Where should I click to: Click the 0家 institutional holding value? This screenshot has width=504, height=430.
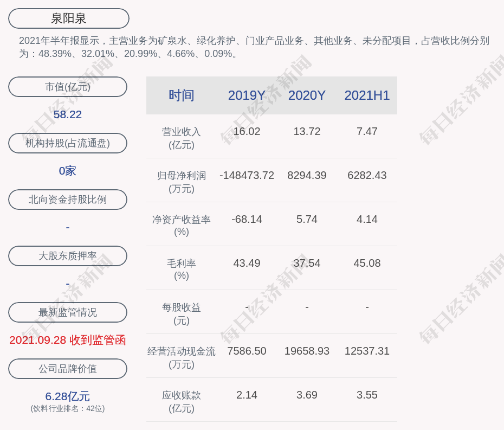tap(68, 171)
